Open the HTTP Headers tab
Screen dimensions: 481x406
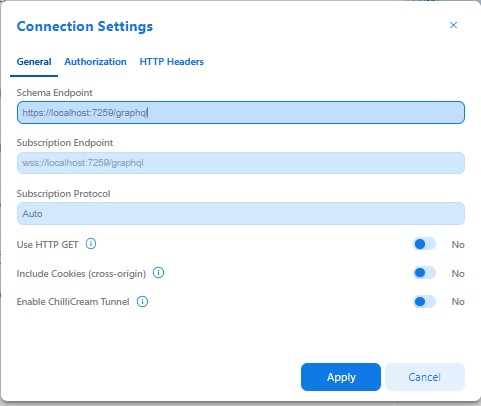(x=172, y=62)
